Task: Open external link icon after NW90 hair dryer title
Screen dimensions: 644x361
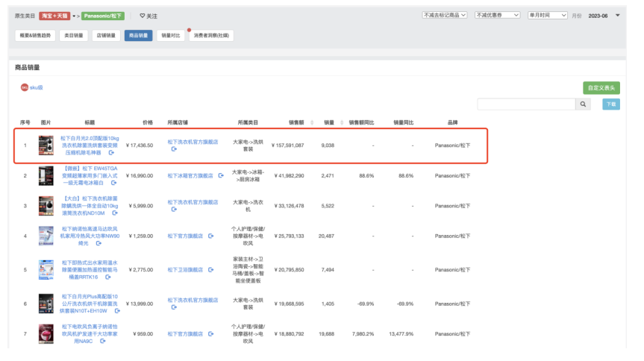Action: (x=99, y=244)
